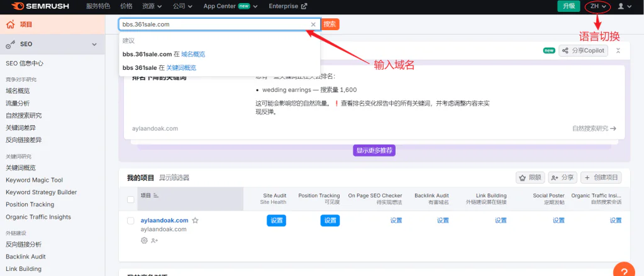Click the 显示更多推荐 button
Screen dimensions: 644x276
pyautogui.click(x=374, y=151)
